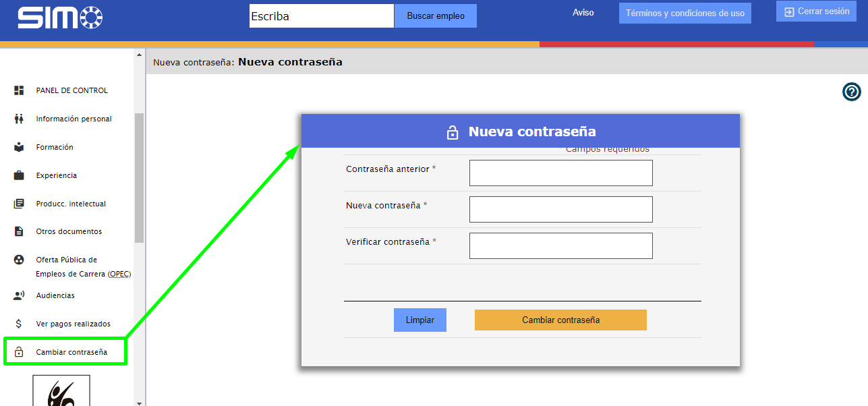Click the Otros documentos file icon
The image size is (868, 406).
19,231
